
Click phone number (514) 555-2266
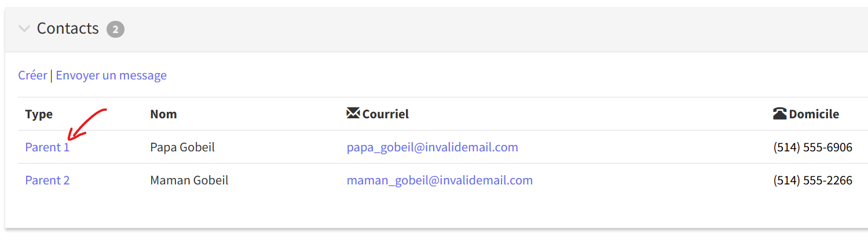point(813,180)
